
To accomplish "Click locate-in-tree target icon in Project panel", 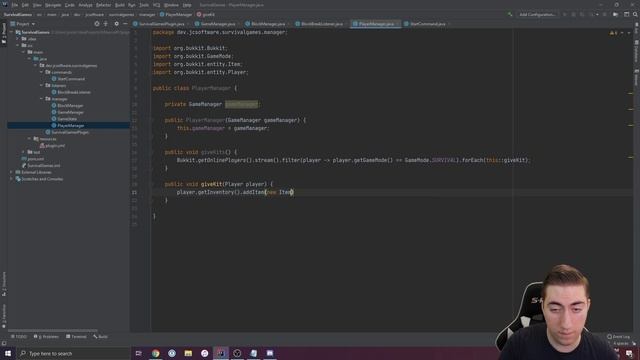I will click(x=97, y=24).
